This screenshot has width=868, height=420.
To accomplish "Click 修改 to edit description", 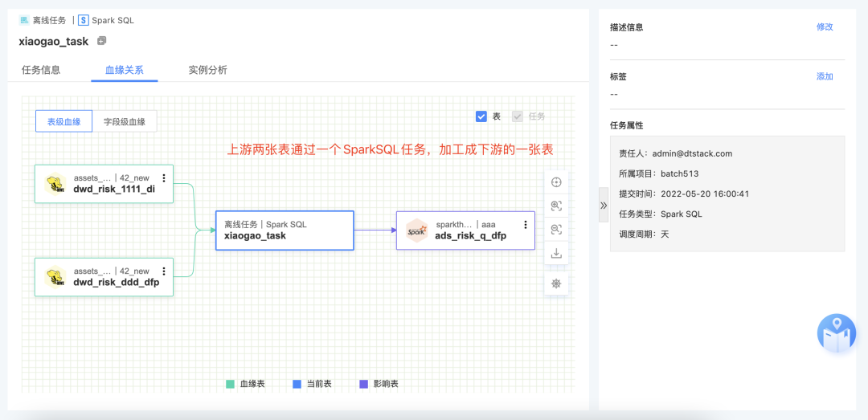I will pyautogui.click(x=825, y=27).
